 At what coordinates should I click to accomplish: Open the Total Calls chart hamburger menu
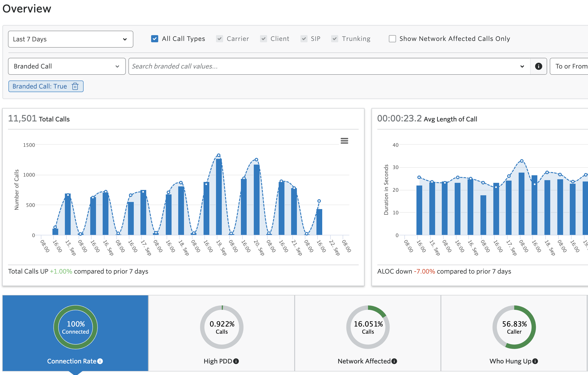click(x=344, y=141)
